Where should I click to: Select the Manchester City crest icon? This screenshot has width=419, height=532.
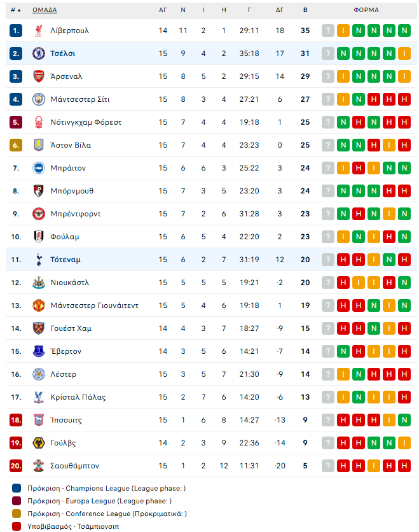(39, 99)
